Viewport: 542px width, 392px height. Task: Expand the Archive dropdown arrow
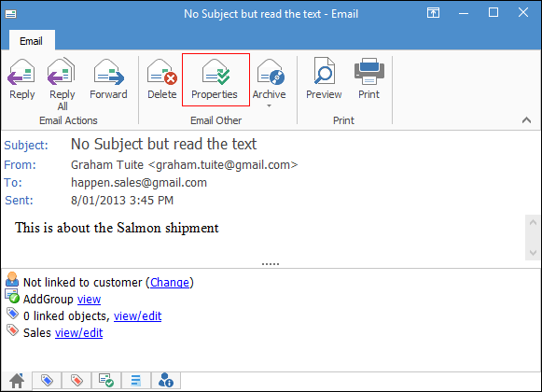pyautogui.click(x=269, y=105)
